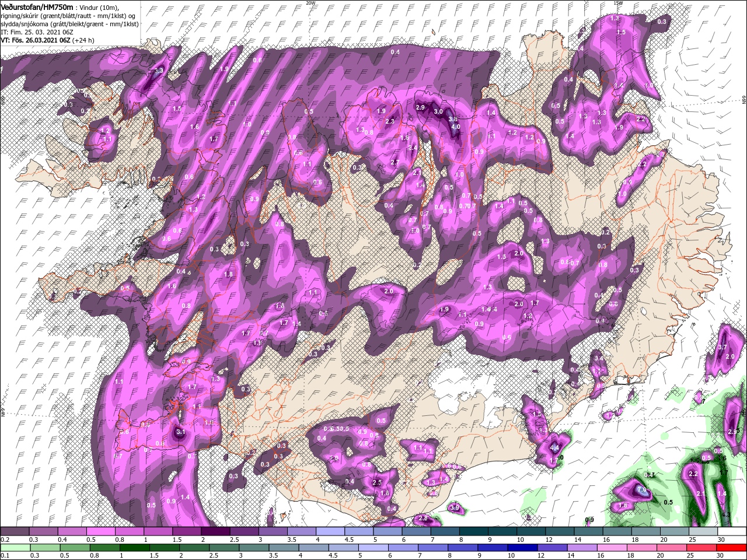Click the 3.9 value off the south coast
Screen dimensions: 747x560
coord(455,508)
